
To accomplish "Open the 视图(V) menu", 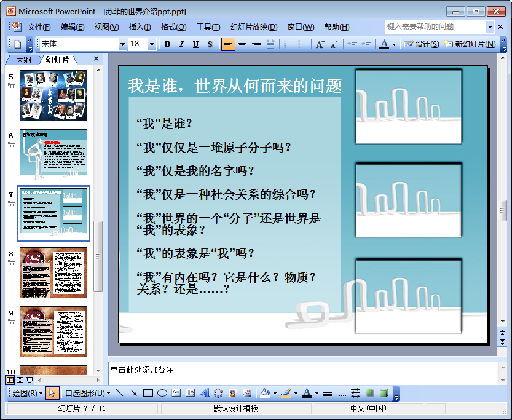I will [106, 27].
